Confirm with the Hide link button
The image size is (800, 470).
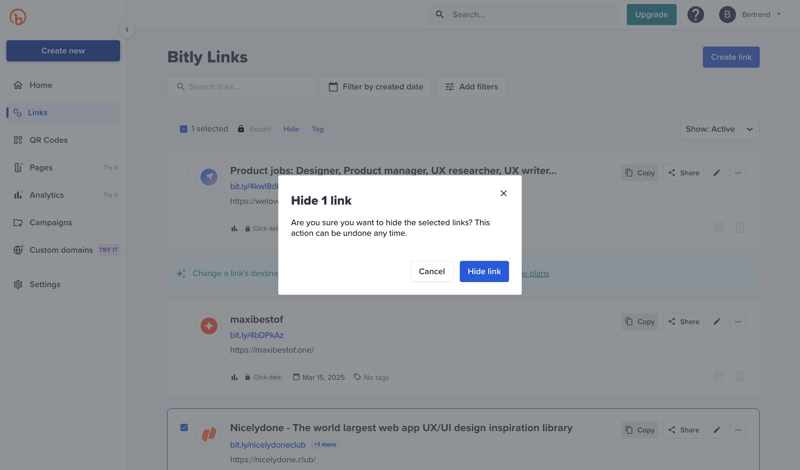point(484,271)
